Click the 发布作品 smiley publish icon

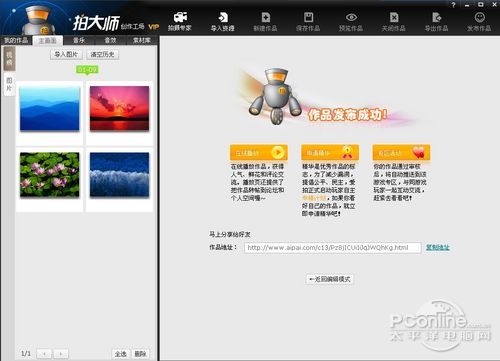tap(479, 17)
